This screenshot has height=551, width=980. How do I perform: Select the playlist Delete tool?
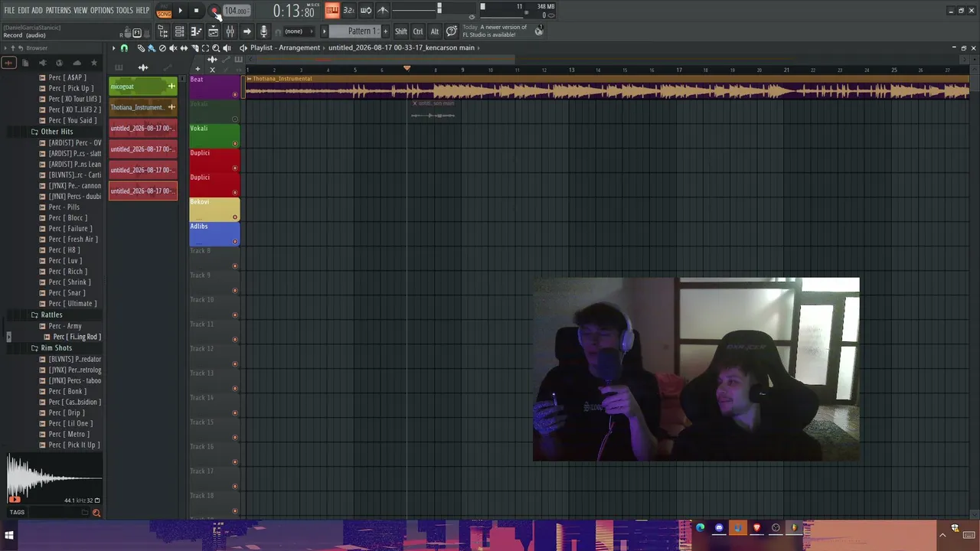click(162, 48)
